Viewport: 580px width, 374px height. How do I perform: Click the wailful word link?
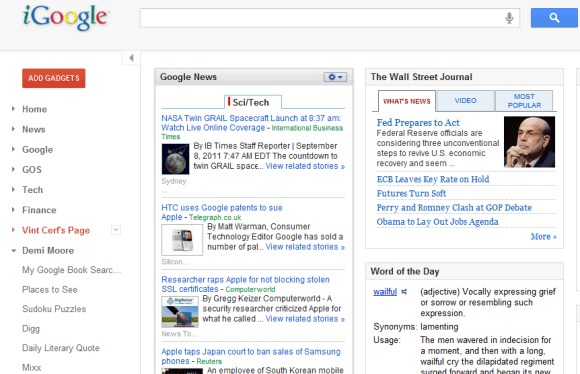coord(385,292)
